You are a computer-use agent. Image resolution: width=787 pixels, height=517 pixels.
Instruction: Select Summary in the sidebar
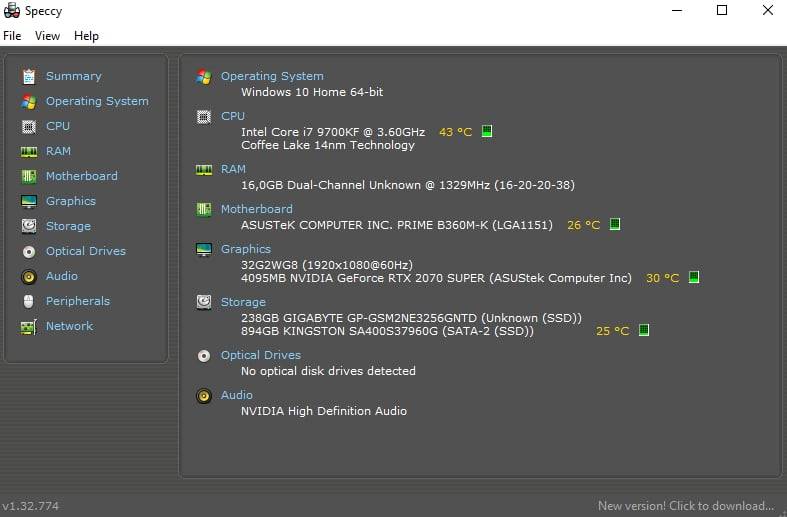[74, 76]
